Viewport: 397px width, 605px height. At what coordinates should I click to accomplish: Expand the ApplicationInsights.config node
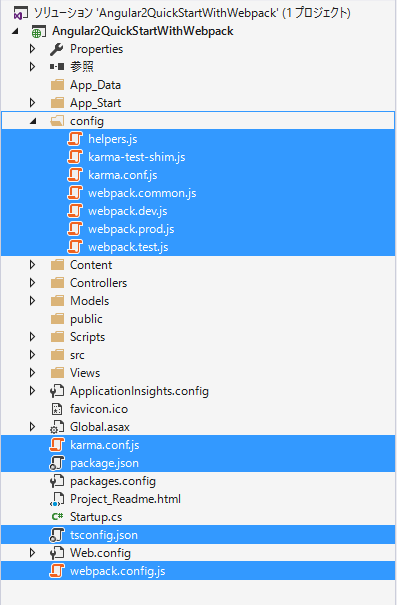pos(33,391)
